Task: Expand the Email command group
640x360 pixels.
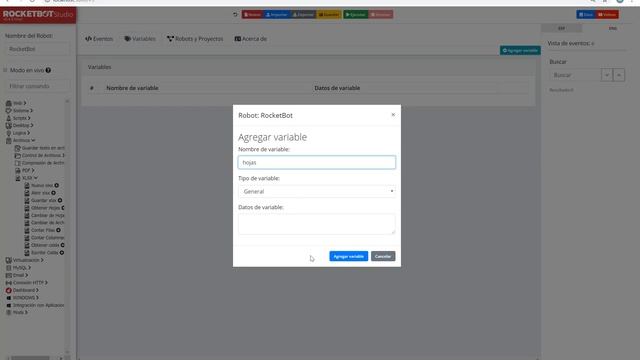Action: point(18,275)
